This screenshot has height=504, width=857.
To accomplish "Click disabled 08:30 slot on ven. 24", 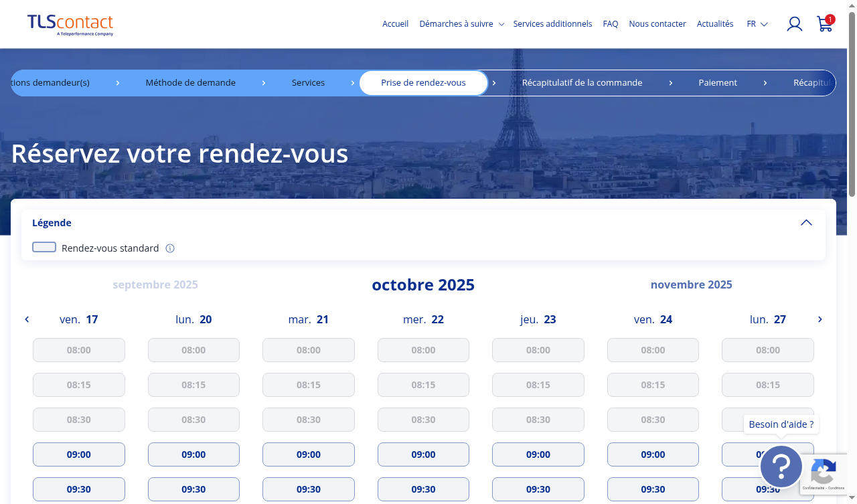I will (x=653, y=420).
